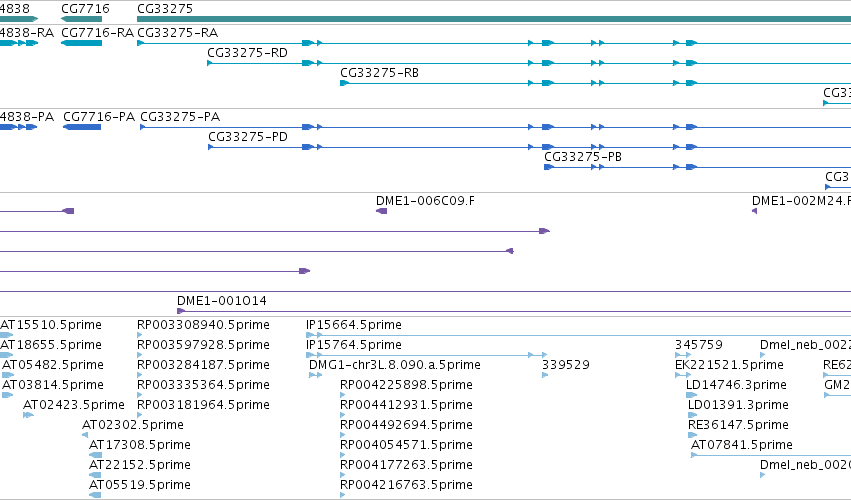Open the CG33275-PD protein feature
Screen dimensions: 851x500
pos(248,137)
